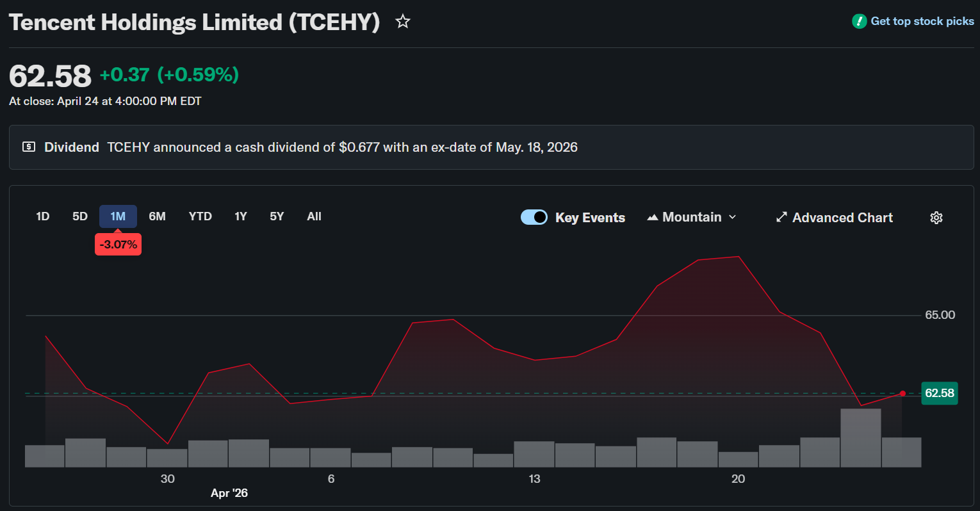Switch chart to YTD range

[x=200, y=216]
